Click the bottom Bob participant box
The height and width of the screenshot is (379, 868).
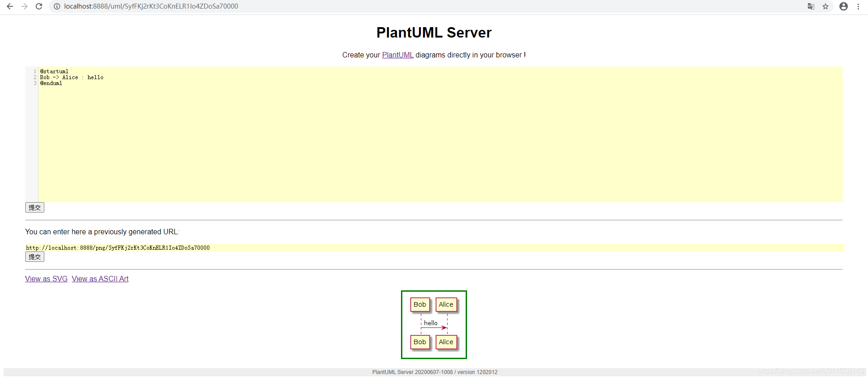pos(420,342)
